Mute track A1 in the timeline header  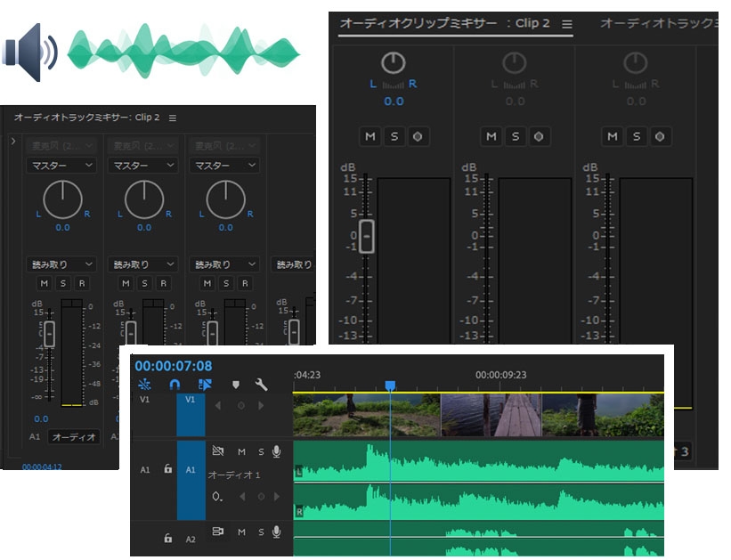click(x=241, y=451)
